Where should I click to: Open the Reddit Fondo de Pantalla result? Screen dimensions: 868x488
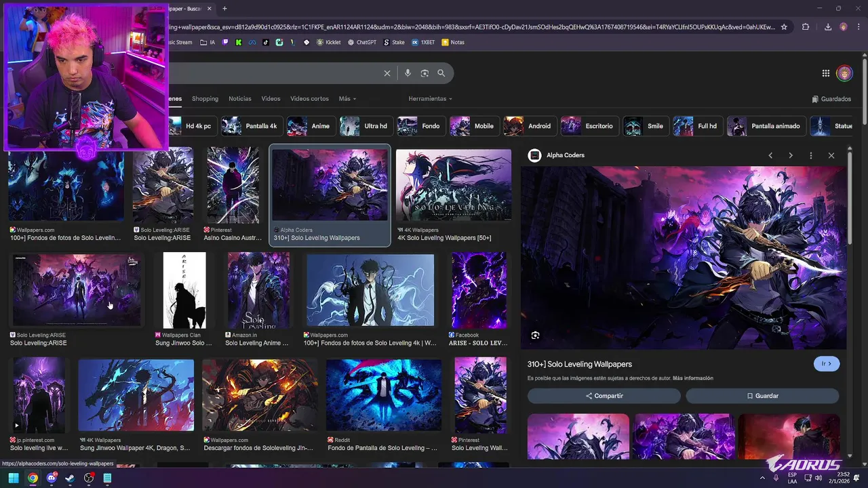pos(384,396)
